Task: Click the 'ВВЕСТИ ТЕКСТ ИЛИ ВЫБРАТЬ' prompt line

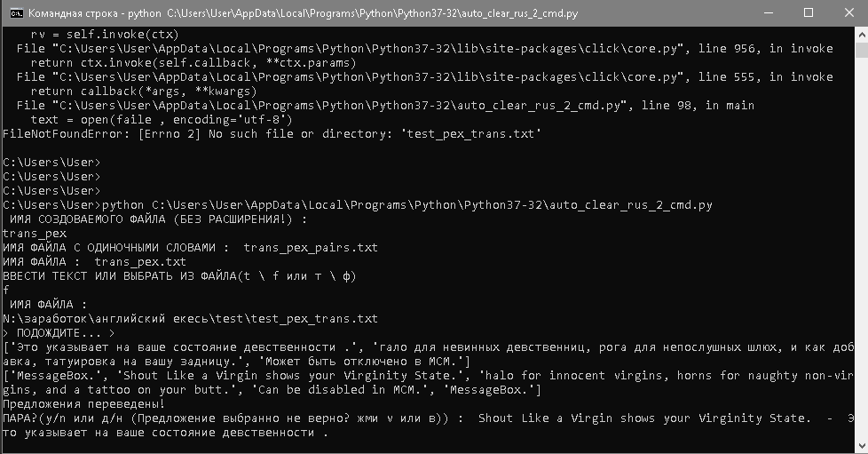Action: click(x=179, y=275)
